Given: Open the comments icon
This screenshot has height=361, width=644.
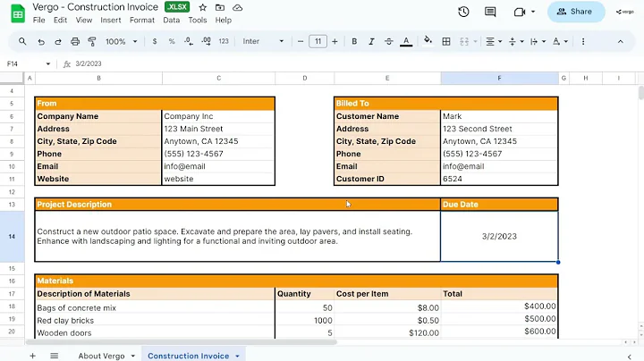Looking at the screenshot, I should [x=490, y=12].
